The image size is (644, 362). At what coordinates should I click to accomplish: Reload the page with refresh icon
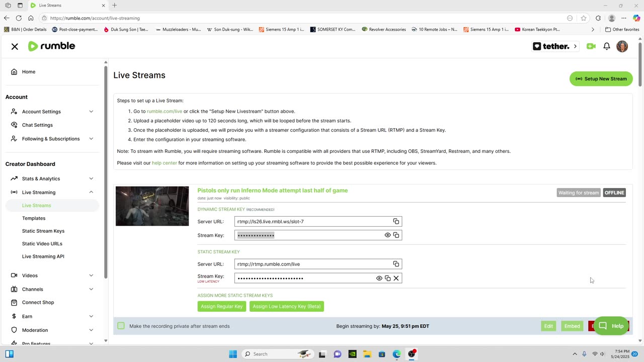[19, 18]
